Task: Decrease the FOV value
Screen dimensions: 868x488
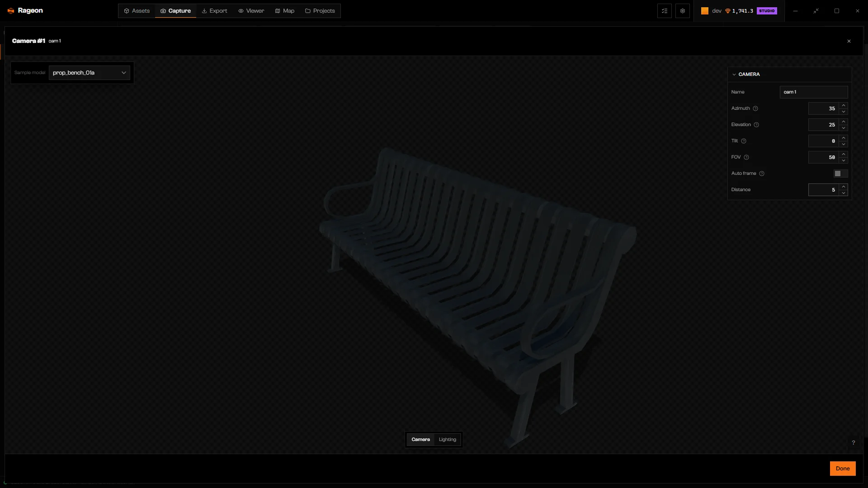Action: [844, 160]
